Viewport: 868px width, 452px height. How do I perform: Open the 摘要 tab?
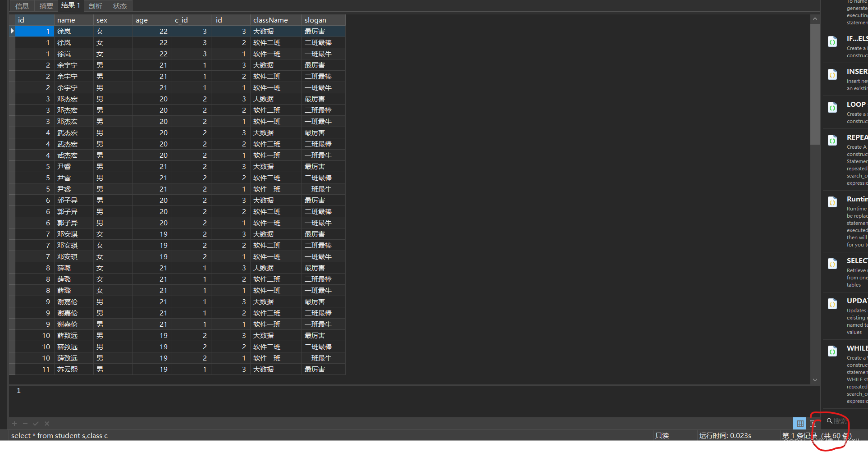coord(46,6)
